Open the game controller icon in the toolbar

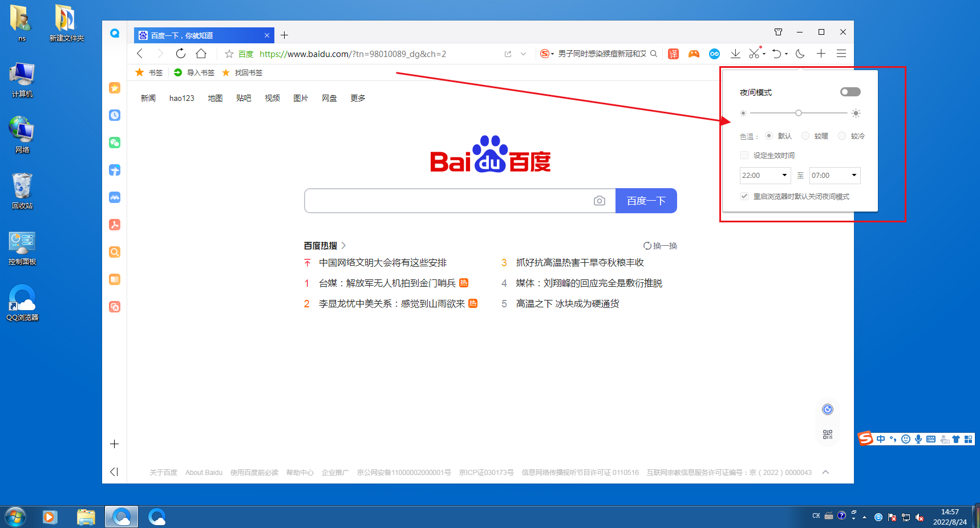coord(694,54)
